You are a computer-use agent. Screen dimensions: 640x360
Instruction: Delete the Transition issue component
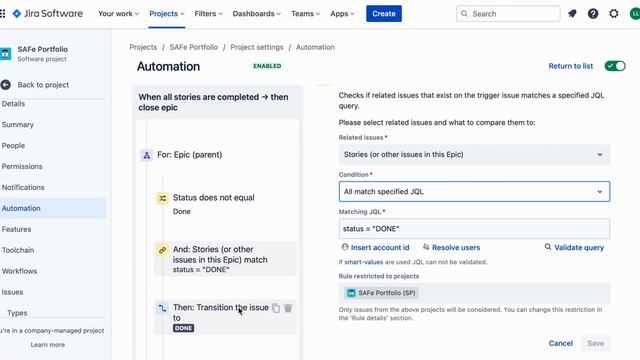point(288,308)
